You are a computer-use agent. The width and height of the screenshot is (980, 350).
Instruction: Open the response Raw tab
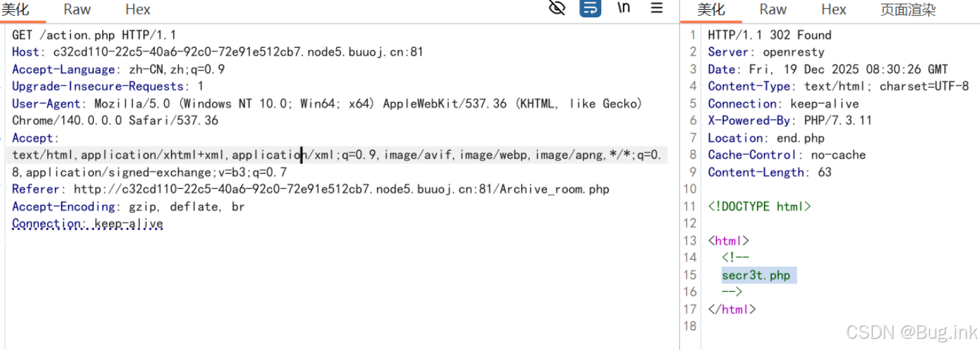click(x=773, y=9)
